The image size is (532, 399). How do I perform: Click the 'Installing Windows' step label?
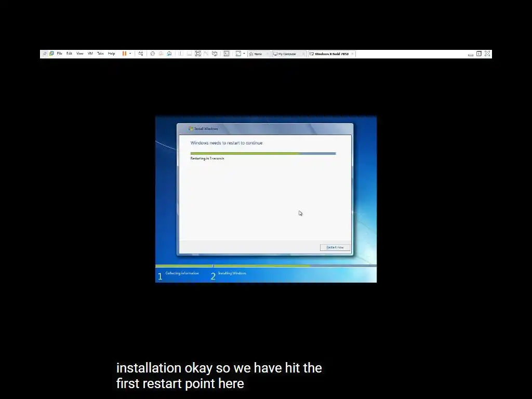click(232, 273)
